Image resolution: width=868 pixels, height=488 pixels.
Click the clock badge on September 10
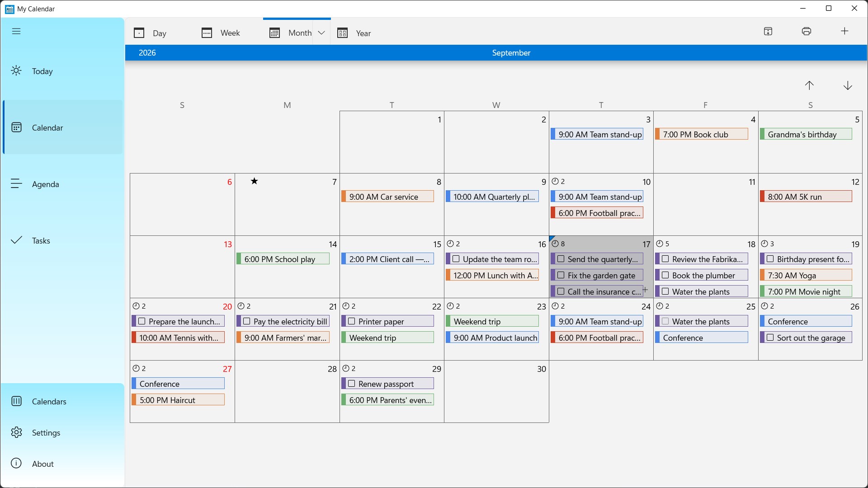pyautogui.click(x=559, y=181)
